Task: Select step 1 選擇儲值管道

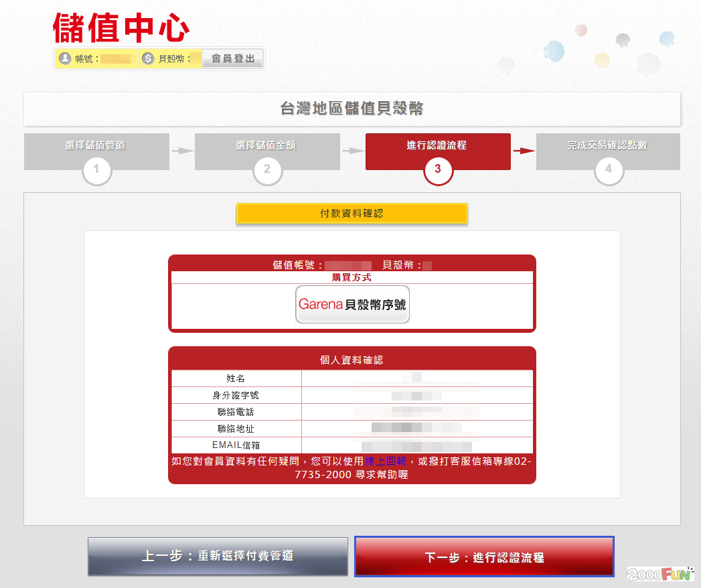Action: pos(96,151)
